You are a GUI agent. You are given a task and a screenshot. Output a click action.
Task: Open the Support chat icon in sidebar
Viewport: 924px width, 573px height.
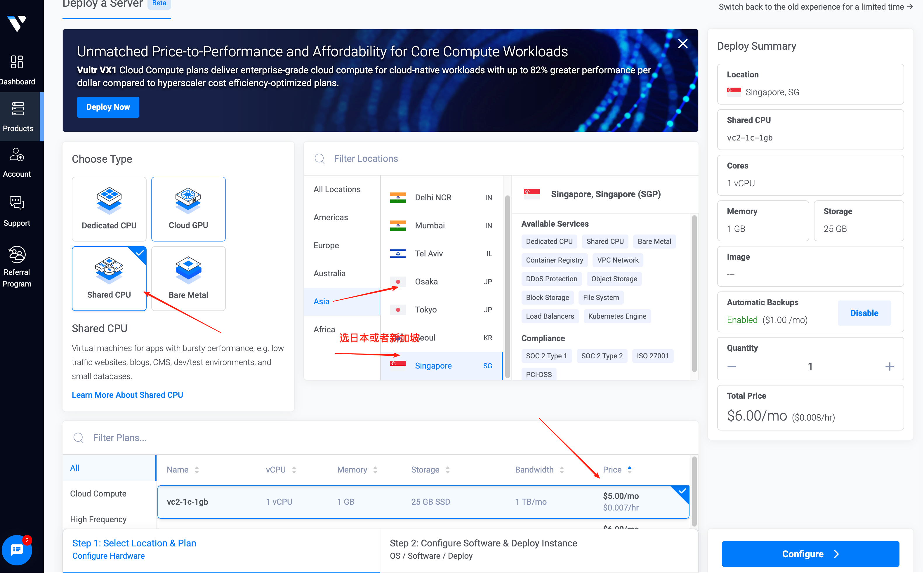(x=17, y=204)
